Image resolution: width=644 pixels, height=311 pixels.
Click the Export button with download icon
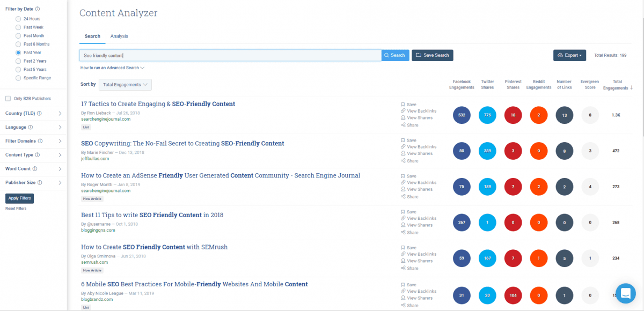coord(569,55)
